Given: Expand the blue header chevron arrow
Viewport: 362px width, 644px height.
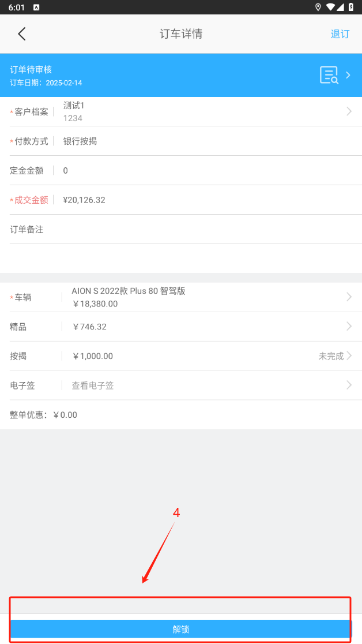Looking at the screenshot, I should coord(348,75).
